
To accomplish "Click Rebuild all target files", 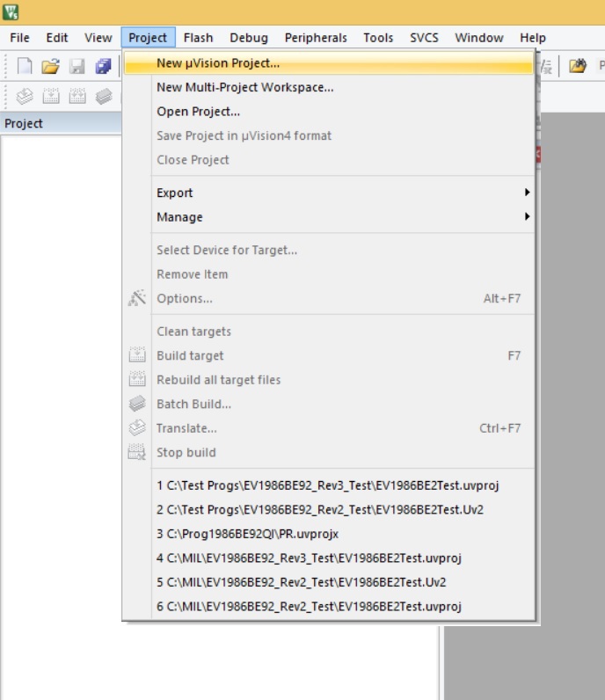I will (329, 379).
